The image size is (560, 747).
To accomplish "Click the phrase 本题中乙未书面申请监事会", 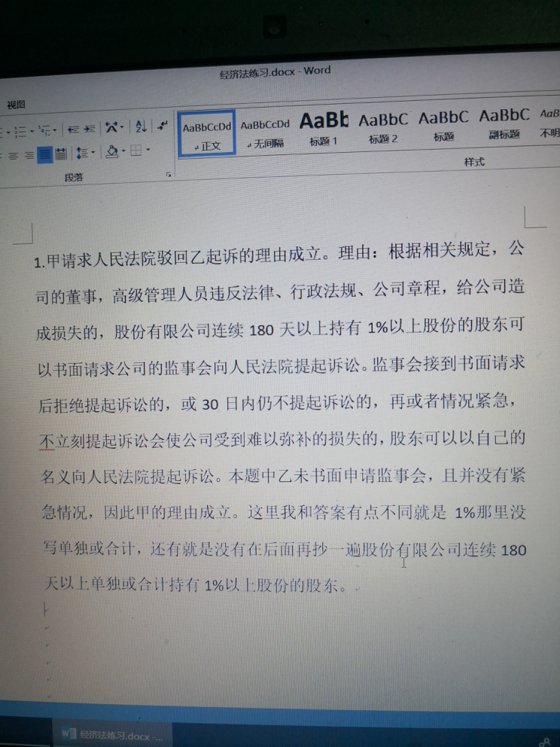I will (x=327, y=476).
